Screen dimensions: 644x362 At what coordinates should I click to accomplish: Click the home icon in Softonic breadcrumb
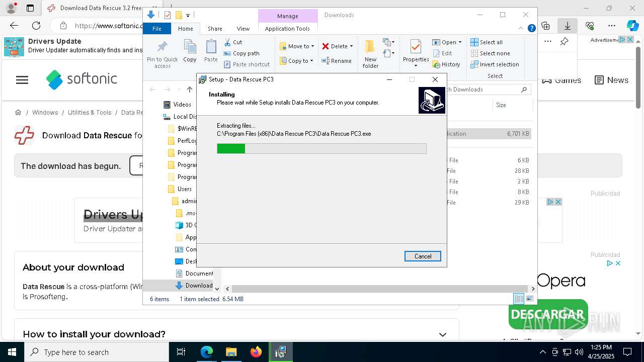pyautogui.click(x=18, y=113)
